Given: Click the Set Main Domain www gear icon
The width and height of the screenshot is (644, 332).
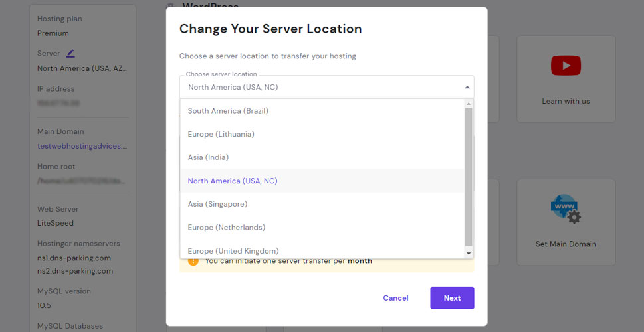Looking at the screenshot, I should point(566,209).
